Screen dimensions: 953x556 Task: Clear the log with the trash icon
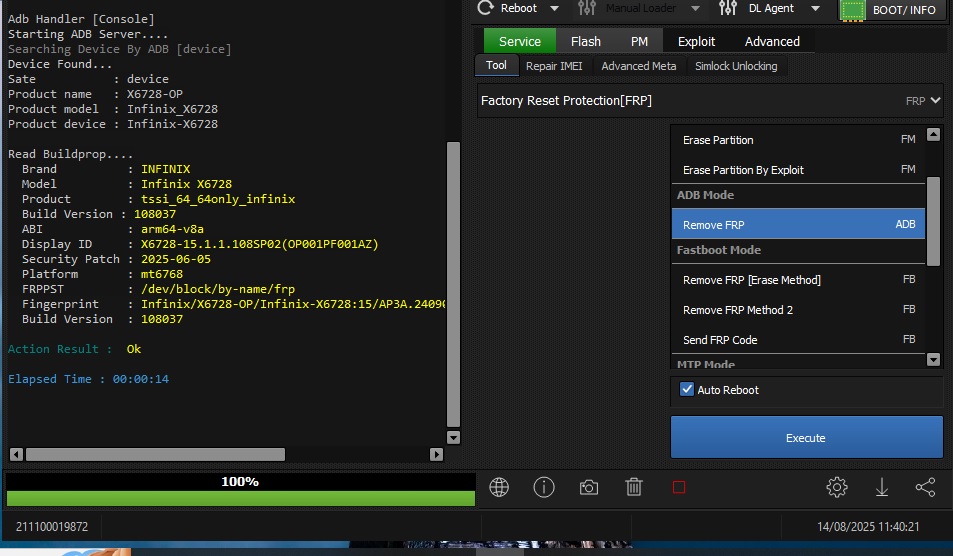click(x=634, y=487)
